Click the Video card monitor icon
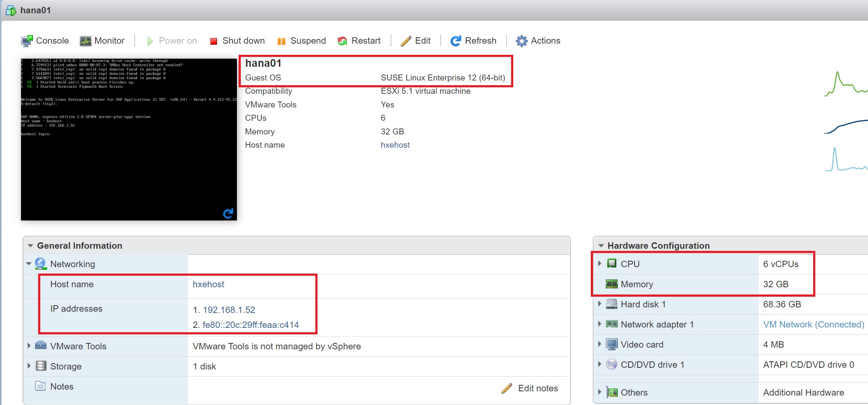The image size is (868, 405). (x=612, y=344)
